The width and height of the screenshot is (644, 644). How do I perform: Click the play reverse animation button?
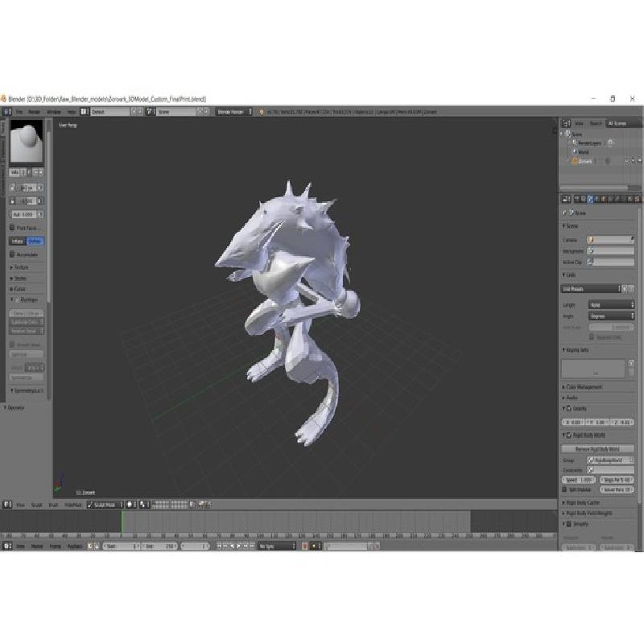[232, 547]
